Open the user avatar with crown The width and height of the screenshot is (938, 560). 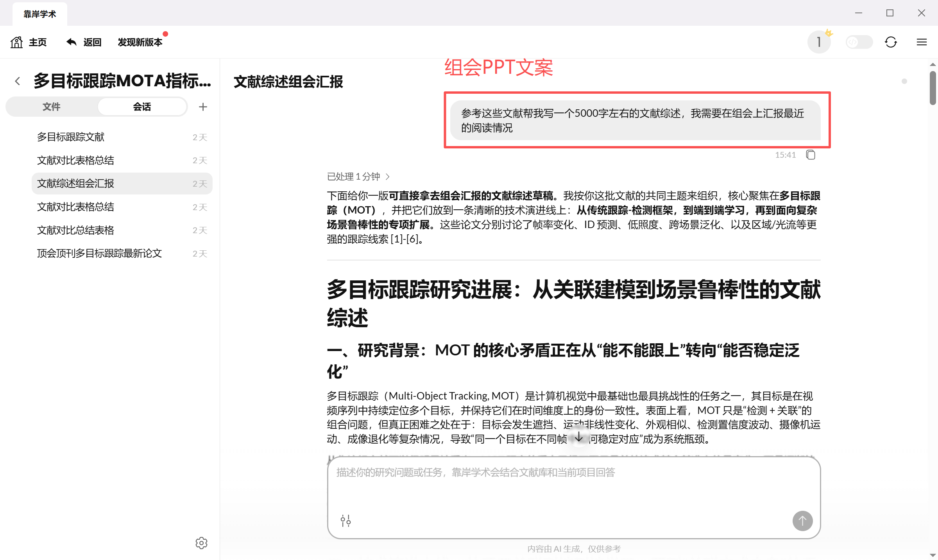[819, 42]
